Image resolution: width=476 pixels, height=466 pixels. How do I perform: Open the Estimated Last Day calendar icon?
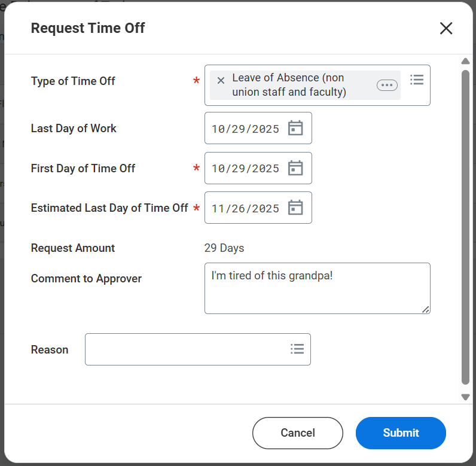click(295, 208)
